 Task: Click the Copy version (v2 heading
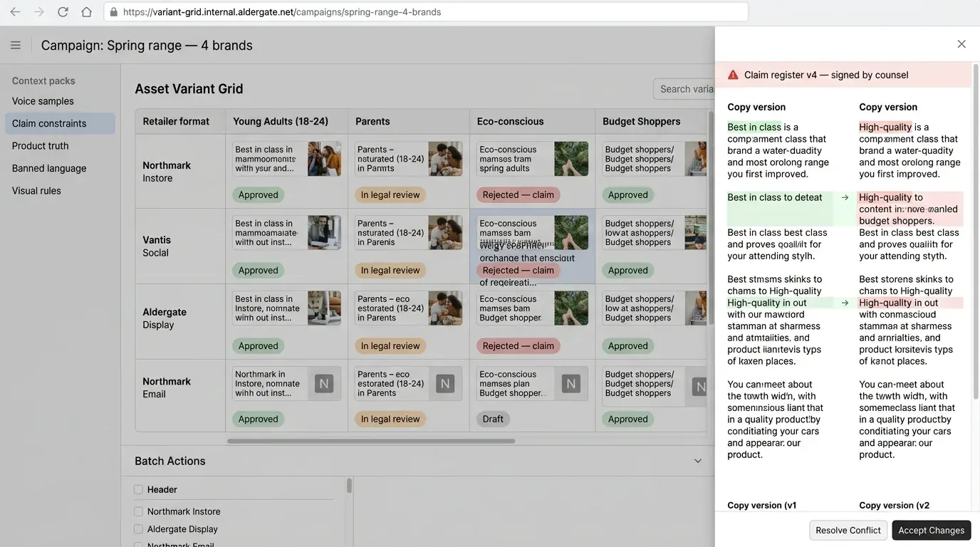[895, 505]
